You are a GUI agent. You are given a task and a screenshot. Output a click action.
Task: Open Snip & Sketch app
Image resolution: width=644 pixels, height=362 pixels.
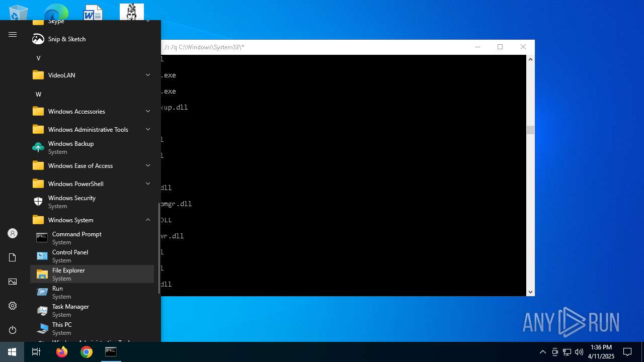coord(92,39)
